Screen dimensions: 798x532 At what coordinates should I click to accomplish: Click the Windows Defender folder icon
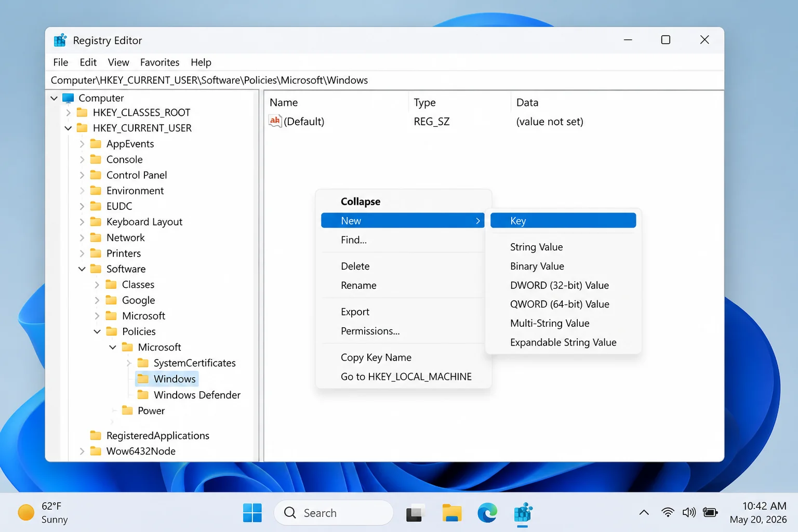[143, 395]
